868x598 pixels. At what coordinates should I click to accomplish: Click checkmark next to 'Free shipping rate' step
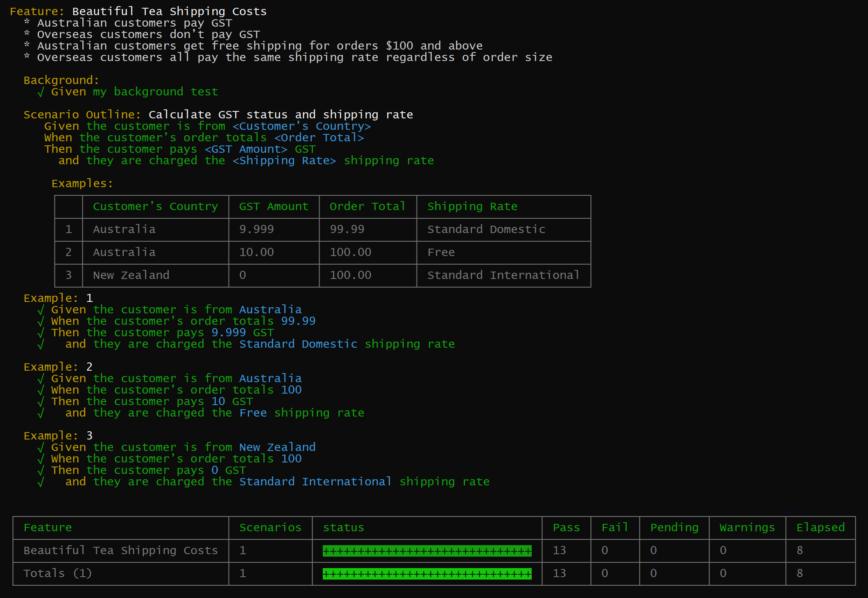[x=41, y=413]
